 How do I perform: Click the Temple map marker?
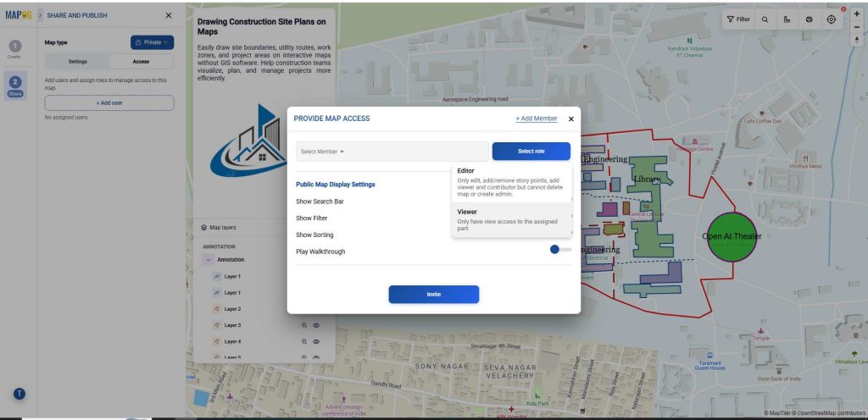(761, 330)
